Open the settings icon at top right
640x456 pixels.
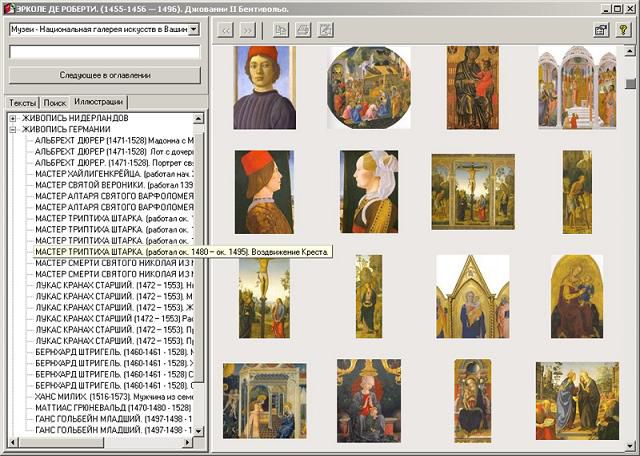pos(601,30)
